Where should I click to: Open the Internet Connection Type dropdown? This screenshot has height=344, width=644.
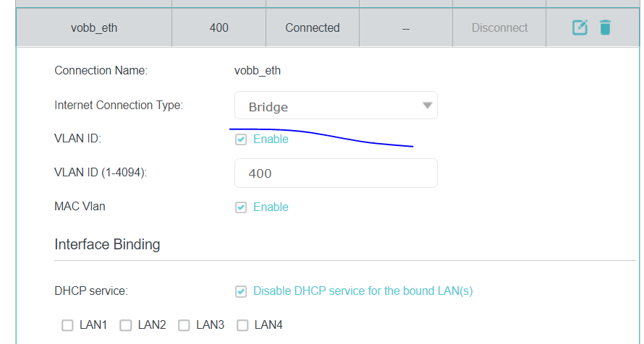click(336, 106)
